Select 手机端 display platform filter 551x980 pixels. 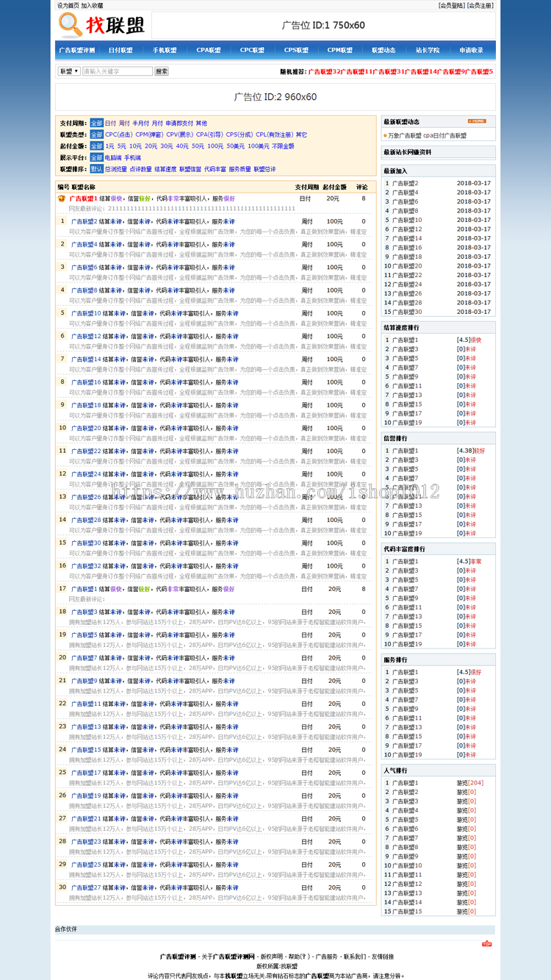coord(132,158)
